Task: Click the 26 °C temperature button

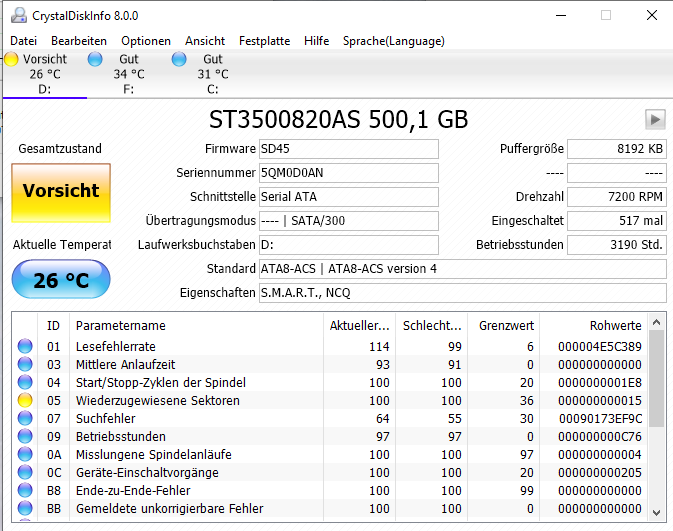Action: coord(61,279)
